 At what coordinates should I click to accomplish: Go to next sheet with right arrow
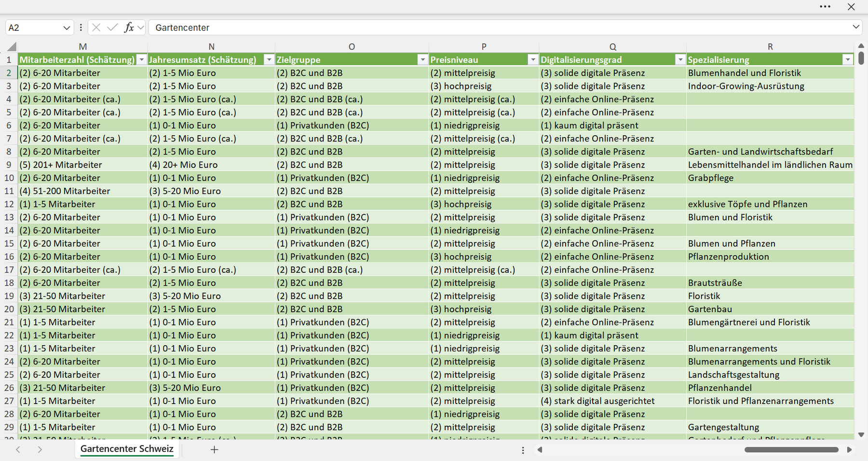tap(40, 449)
